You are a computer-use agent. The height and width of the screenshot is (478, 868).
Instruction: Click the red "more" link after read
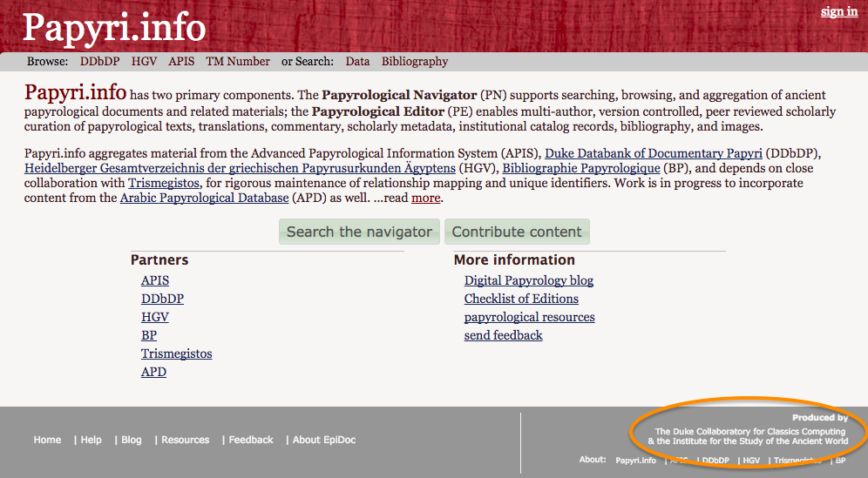click(x=425, y=198)
